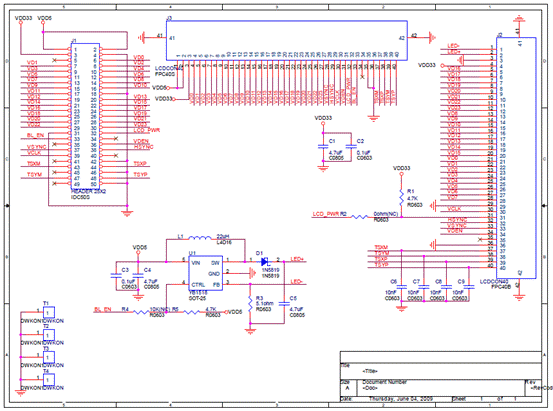
Task: Click the R1 4.7K resistor symbol
Action: click(401, 198)
